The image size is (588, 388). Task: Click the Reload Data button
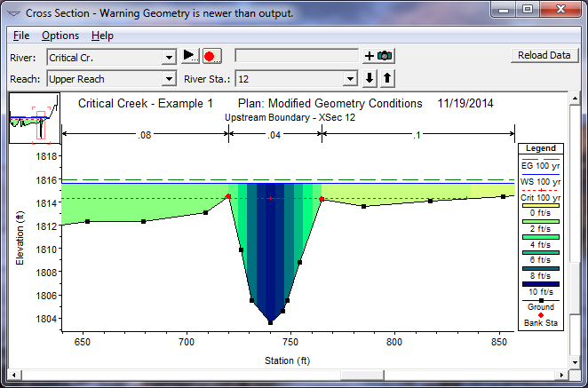(544, 55)
